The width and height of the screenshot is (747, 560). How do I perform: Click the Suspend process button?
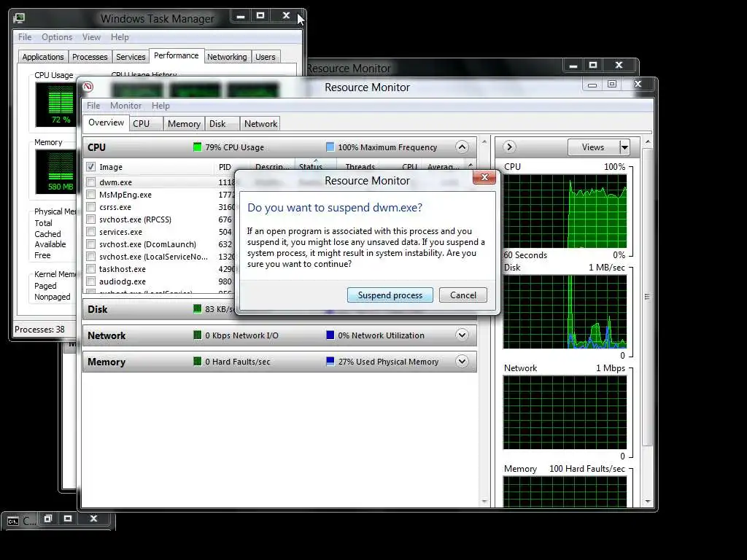(390, 295)
